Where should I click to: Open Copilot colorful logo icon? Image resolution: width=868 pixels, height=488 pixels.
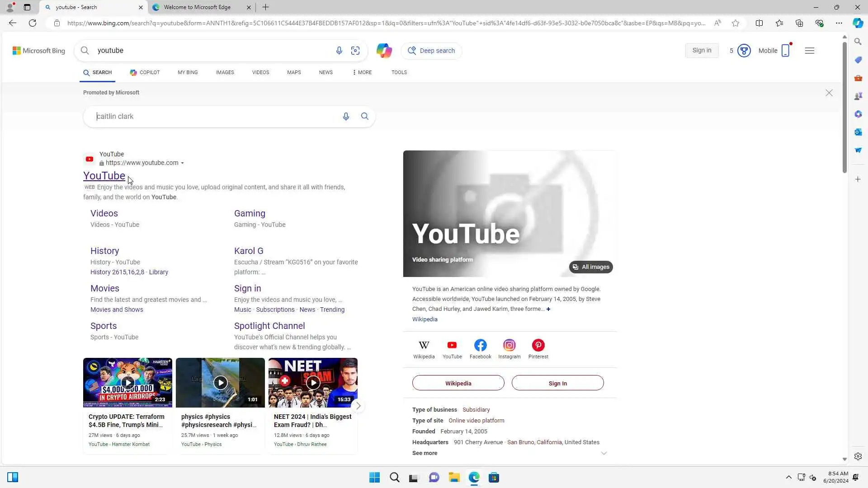[x=384, y=51]
